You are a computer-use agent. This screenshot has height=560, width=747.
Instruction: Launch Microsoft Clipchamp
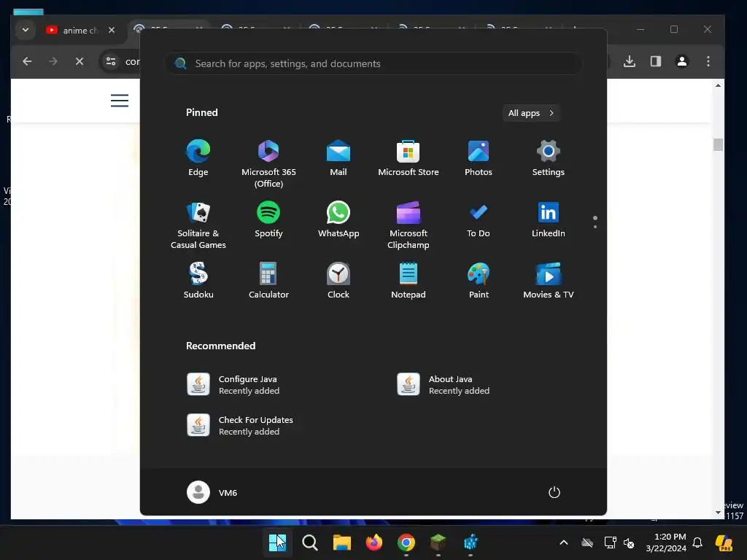coord(409,225)
